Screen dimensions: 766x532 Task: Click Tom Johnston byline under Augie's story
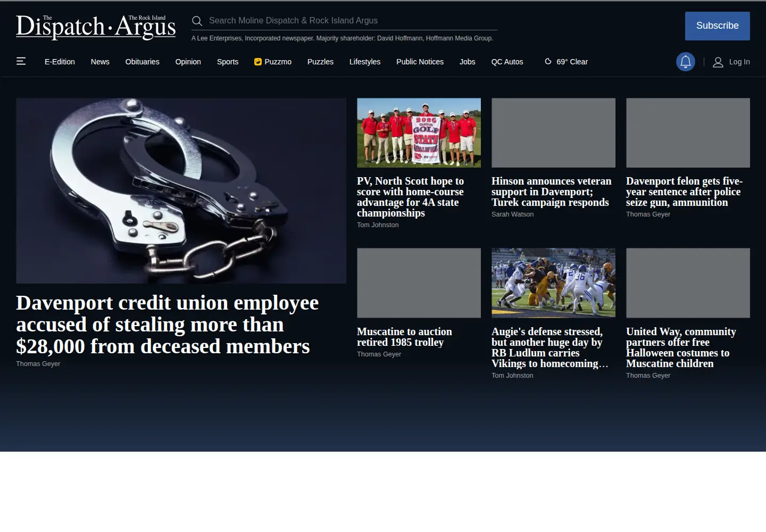point(512,376)
